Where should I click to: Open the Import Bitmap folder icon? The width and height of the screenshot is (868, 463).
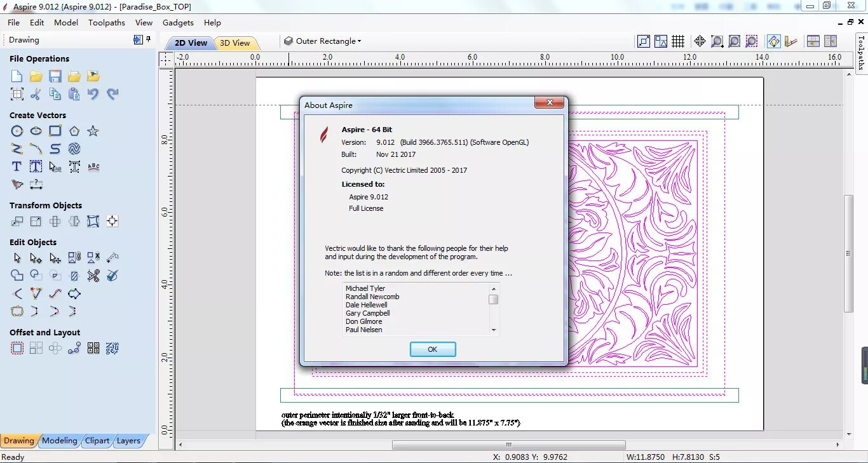93,76
